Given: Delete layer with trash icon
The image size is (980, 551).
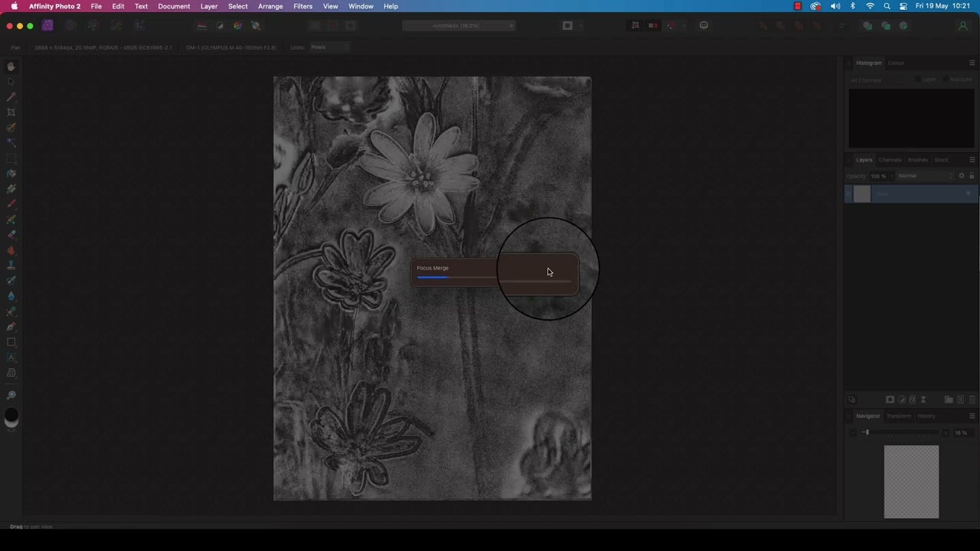Looking at the screenshot, I should (x=972, y=399).
